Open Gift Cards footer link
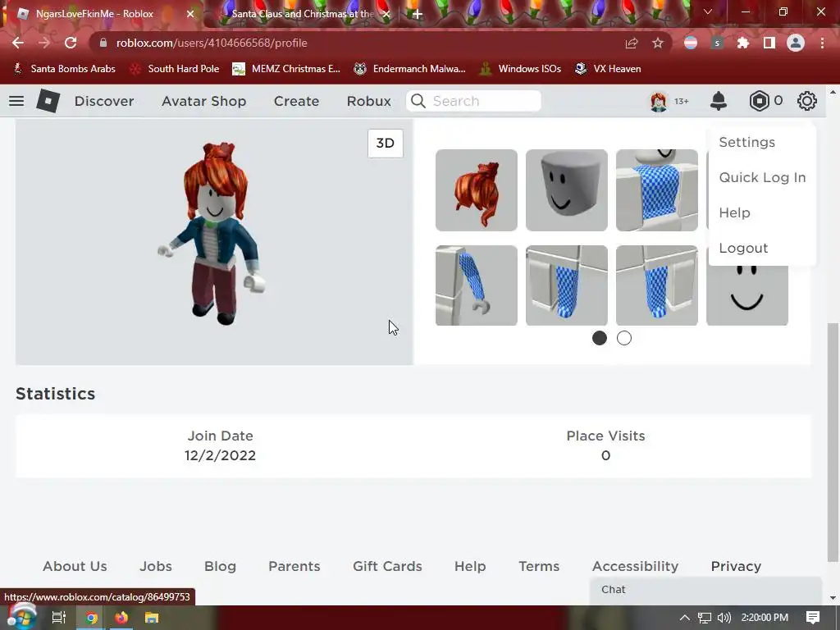The image size is (840, 630). point(387,566)
